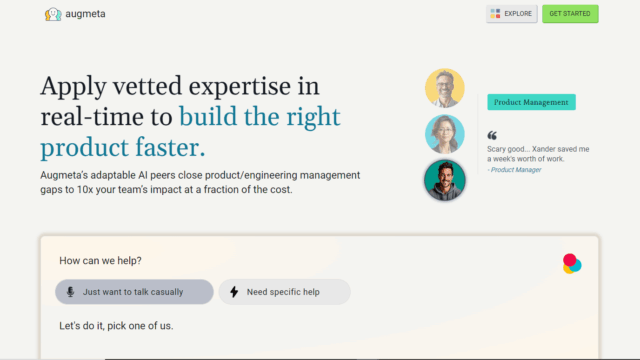Click the 'Scary good' testimonial quote text
Viewport: 640px width, 360px height.
coord(538,154)
